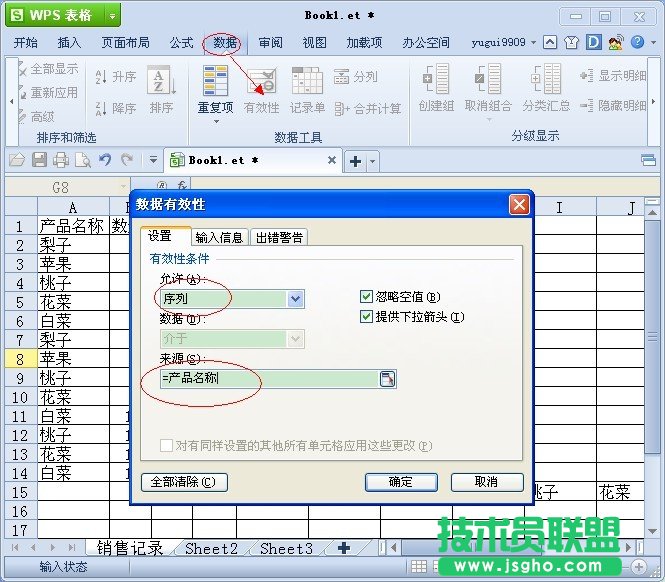This screenshot has width=665, height=582.
Task: Expand the quick access toolbar dropdown
Action: pyautogui.click(x=153, y=160)
